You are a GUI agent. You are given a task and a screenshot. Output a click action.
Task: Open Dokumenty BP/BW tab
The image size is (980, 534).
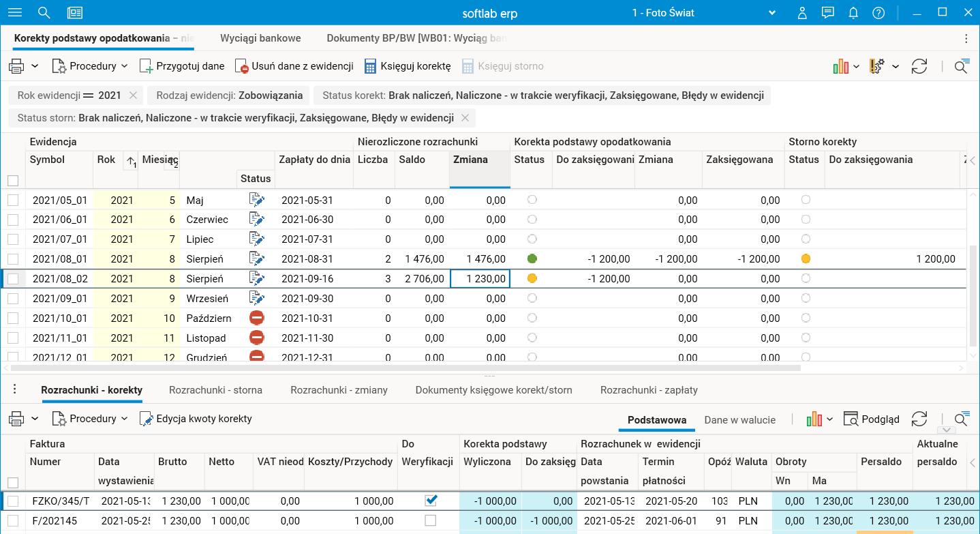tap(416, 38)
